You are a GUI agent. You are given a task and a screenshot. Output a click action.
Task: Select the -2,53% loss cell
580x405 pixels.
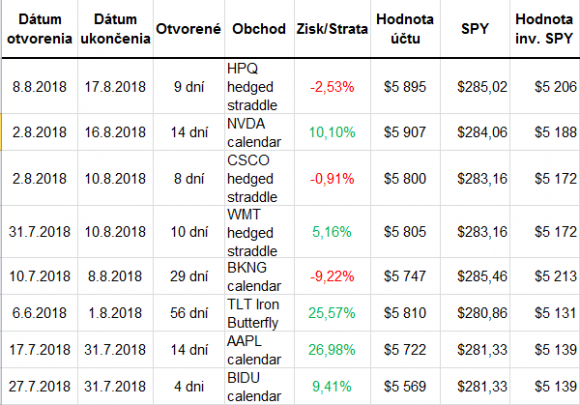(332, 87)
